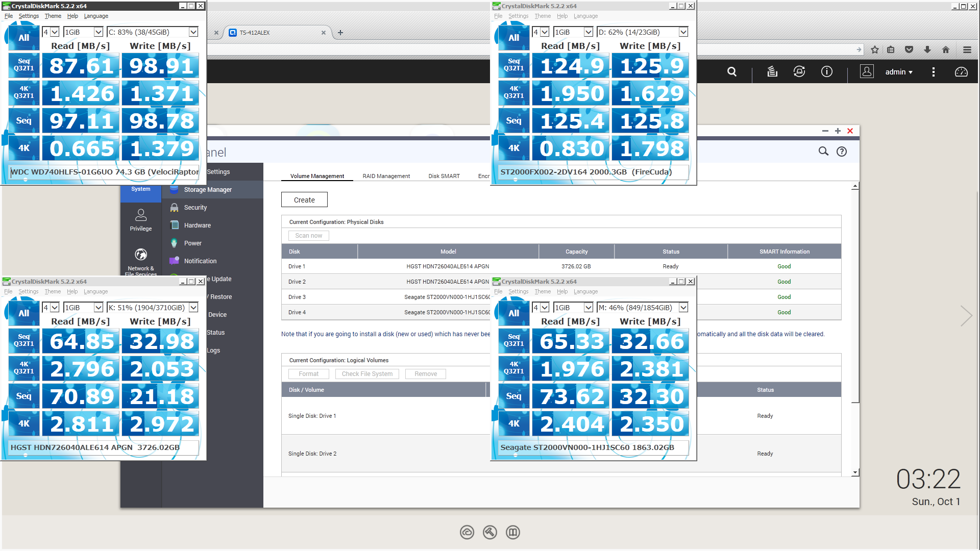Viewport: 980px width, 551px height.
Task: Open the browser hamburger menu
Action: pyautogui.click(x=967, y=49)
